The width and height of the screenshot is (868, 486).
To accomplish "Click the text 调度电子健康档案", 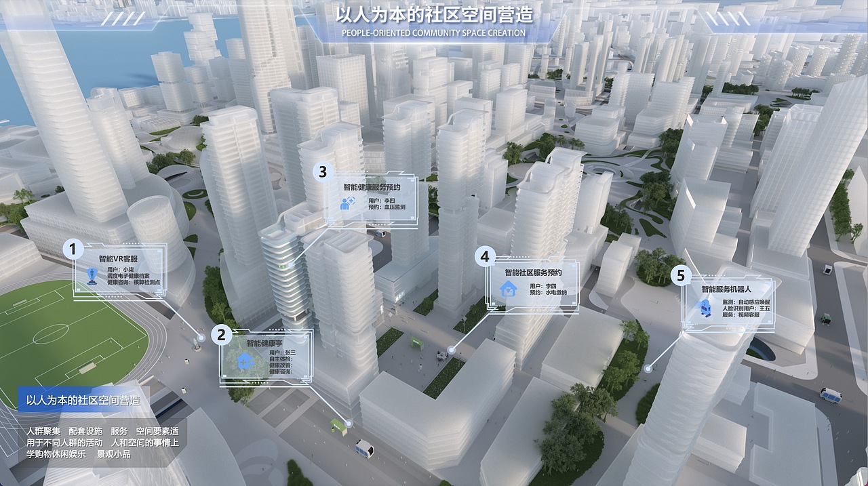I will (129, 275).
